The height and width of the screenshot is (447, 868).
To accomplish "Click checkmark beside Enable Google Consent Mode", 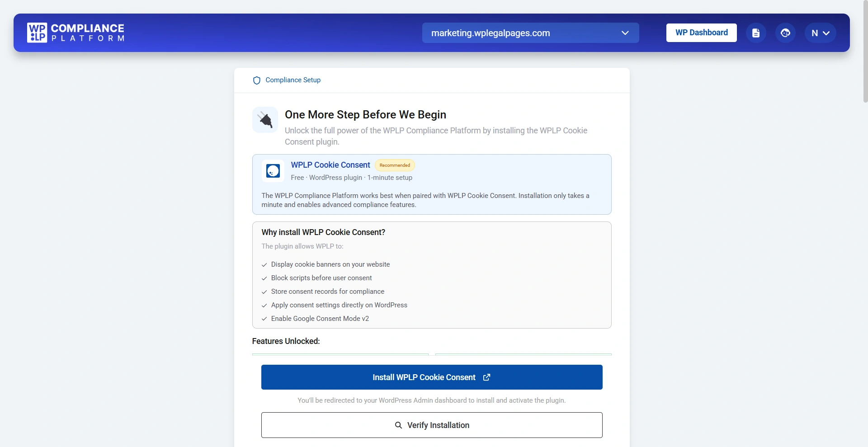I will coord(264,319).
